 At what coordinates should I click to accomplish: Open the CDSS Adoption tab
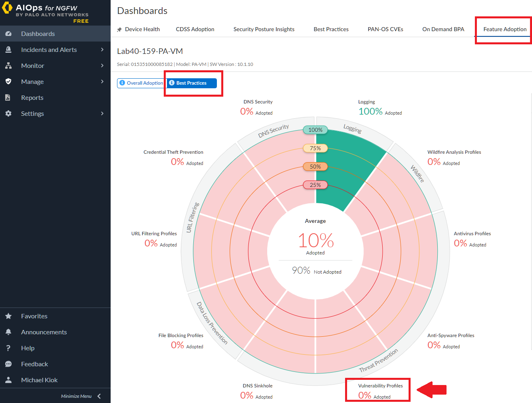pos(195,29)
